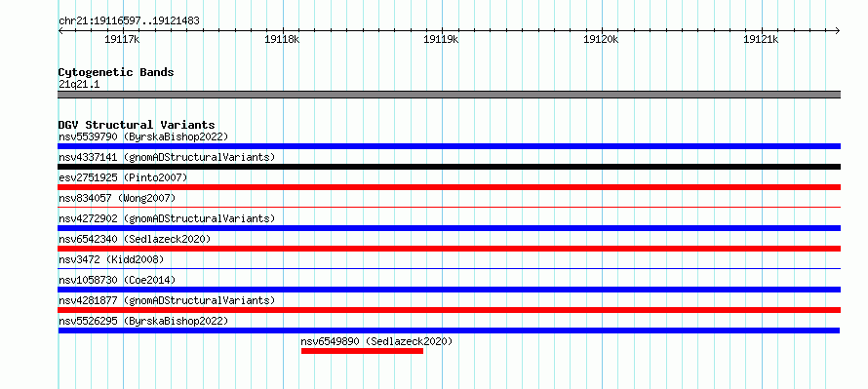Click the nsv1058730 (Coe2014) label
Image resolution: width=868 pixels, height=389 pixels.
[117, 280]
